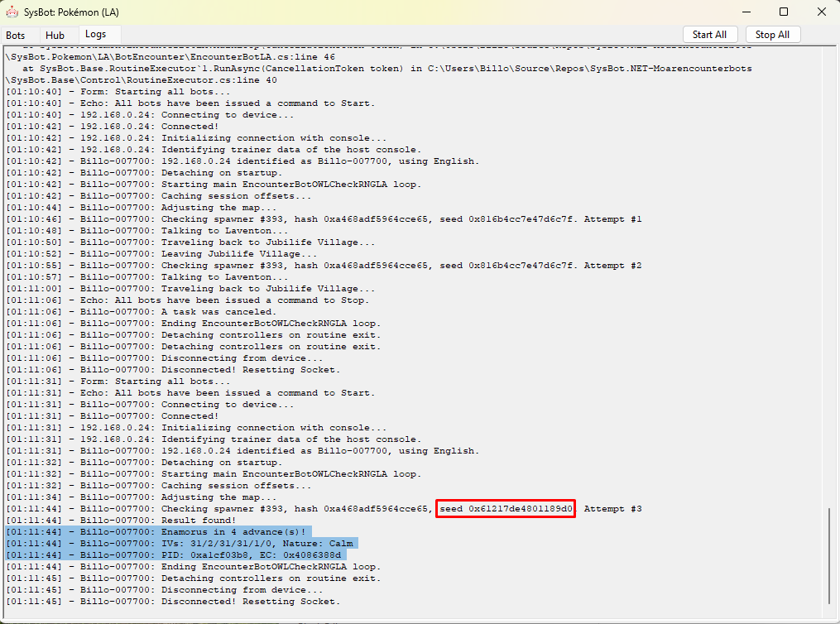Click '[01:11:06] Disconnected! Resetting Socket.' line

(x=173, y=370)
